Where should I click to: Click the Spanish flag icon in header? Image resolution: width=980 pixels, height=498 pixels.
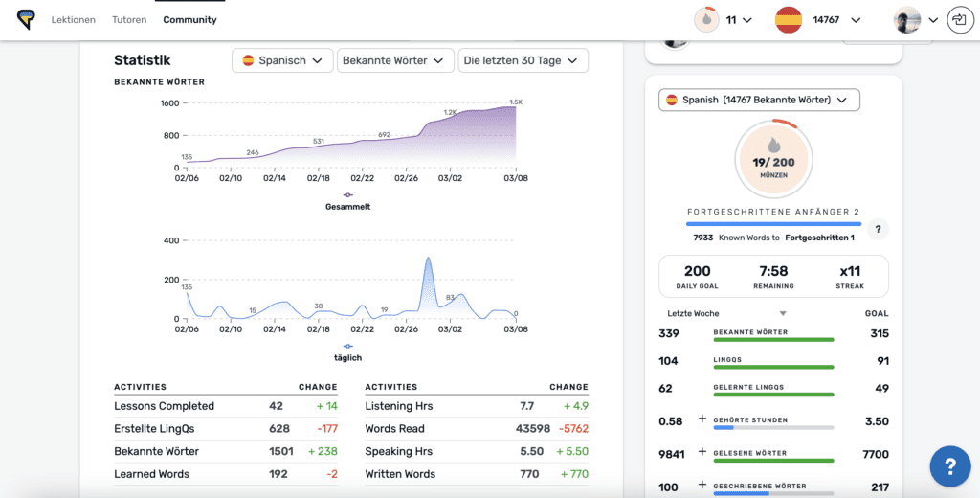[789, 19]
